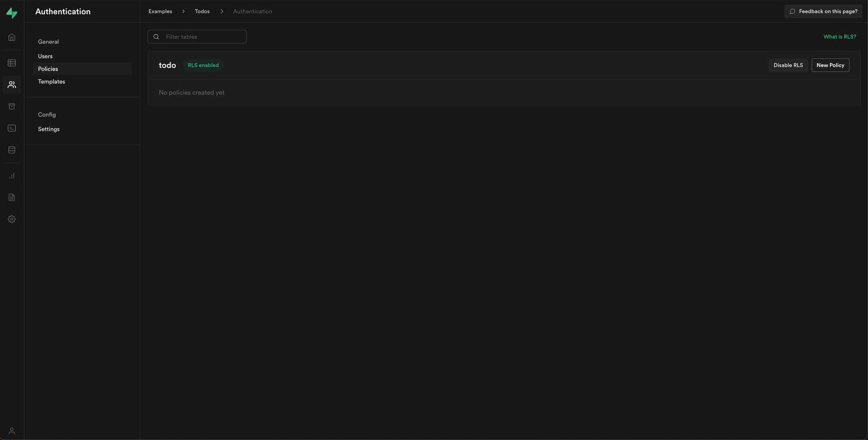Click the Filter tables search field
868x440 pixels.
click(197, 36)
